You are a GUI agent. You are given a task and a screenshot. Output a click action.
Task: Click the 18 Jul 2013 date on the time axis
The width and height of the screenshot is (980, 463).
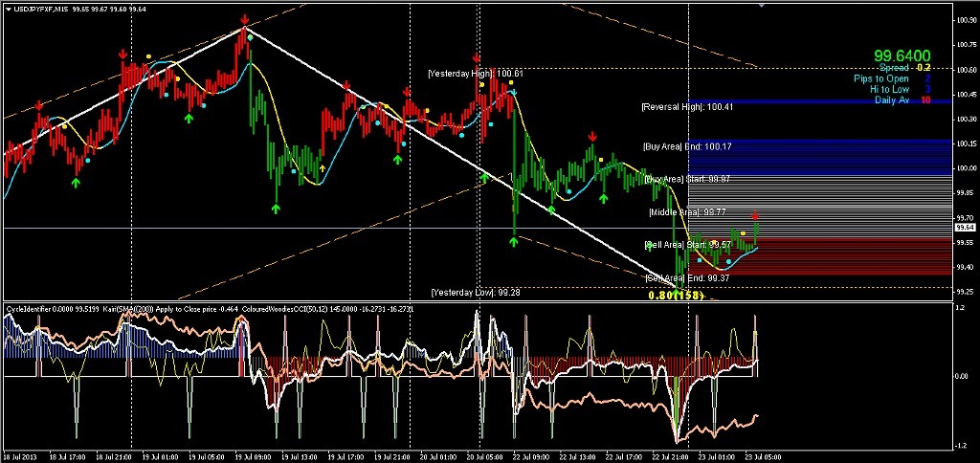pyautogui.click(x=18, y=456)
